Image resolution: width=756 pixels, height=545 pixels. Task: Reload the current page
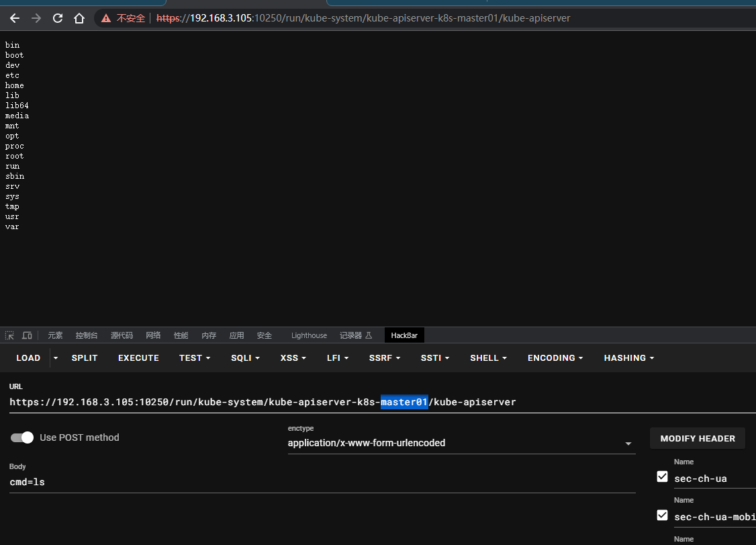click(58, 18)
